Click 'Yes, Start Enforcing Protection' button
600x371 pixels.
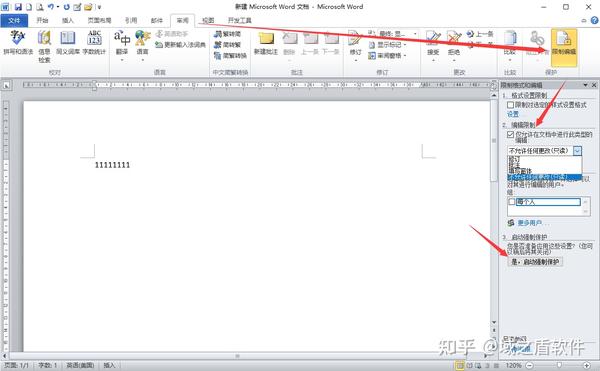pyautogui.click(x=535, y=262)
